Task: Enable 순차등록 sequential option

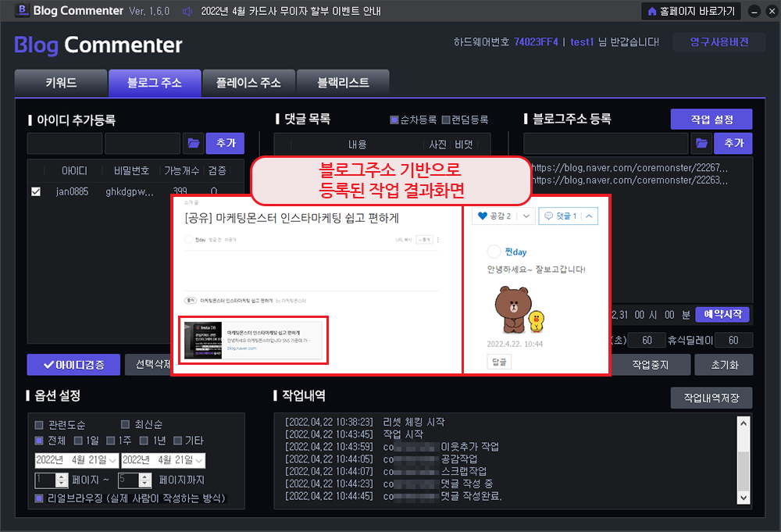Action: pyautogui.click(x=394, y=120)
